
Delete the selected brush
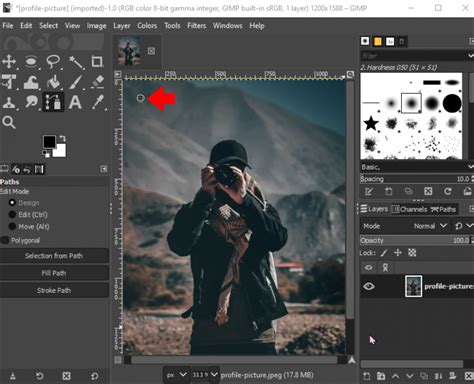click(428, 191)
